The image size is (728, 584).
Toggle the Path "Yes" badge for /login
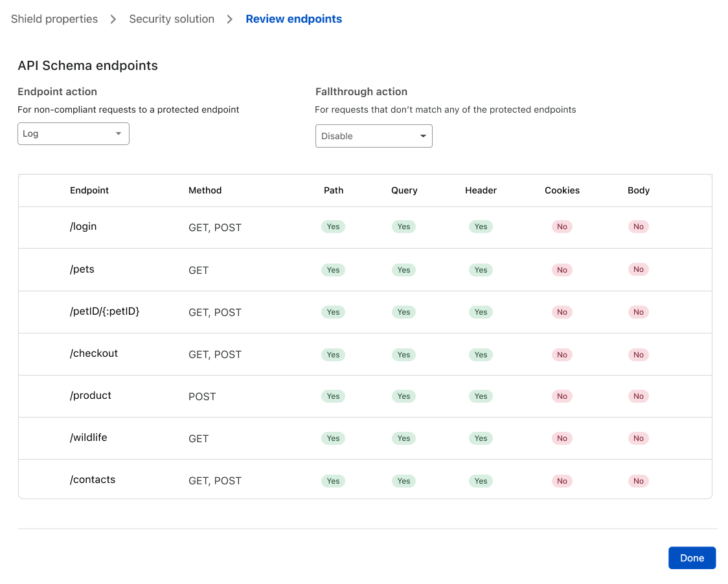333,227
